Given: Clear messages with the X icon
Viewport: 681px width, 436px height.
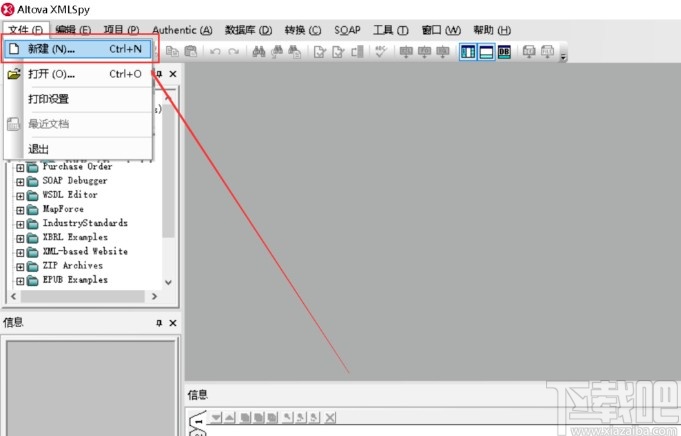Looking at the screenshot, I should click(330, 418).
